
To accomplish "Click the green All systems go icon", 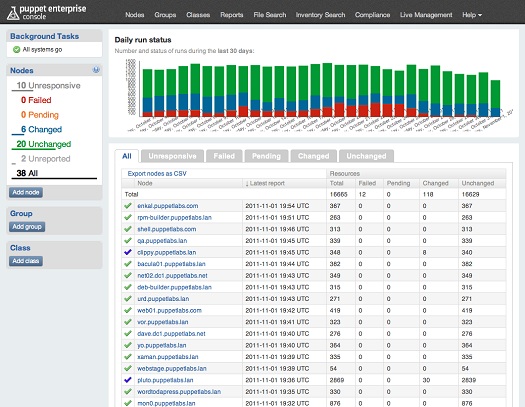I will tap(16, 50).
